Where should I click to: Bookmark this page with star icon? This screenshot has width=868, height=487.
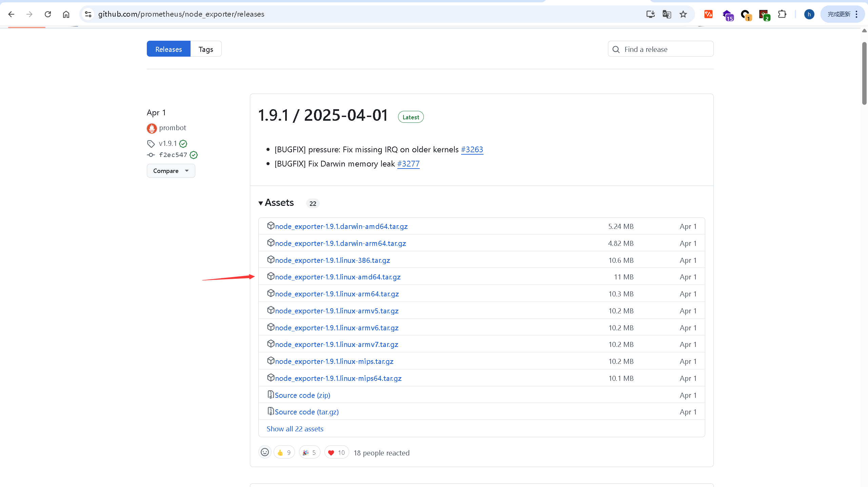pos(683,14)
